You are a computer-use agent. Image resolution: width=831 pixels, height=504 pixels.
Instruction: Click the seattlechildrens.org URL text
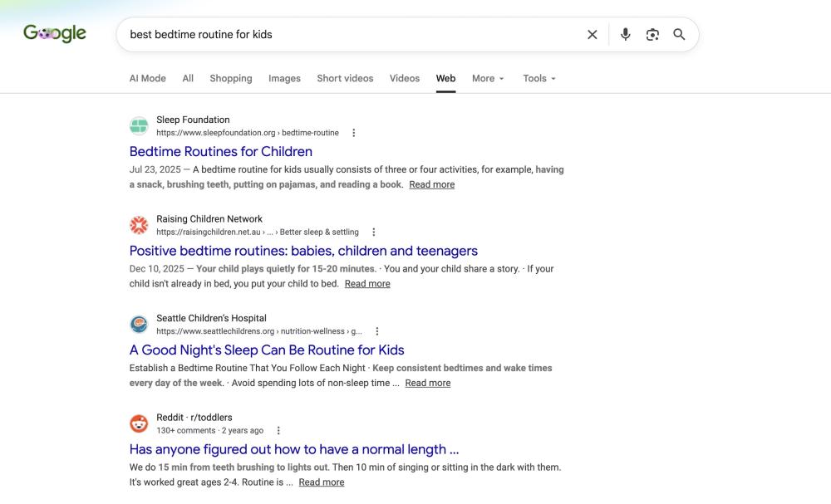tap(259, 331)
